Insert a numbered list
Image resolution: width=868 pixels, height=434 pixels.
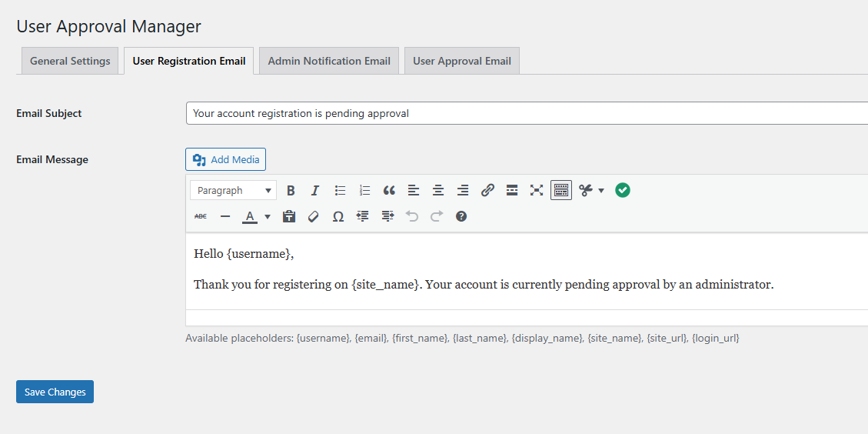[x=364, y=190]
